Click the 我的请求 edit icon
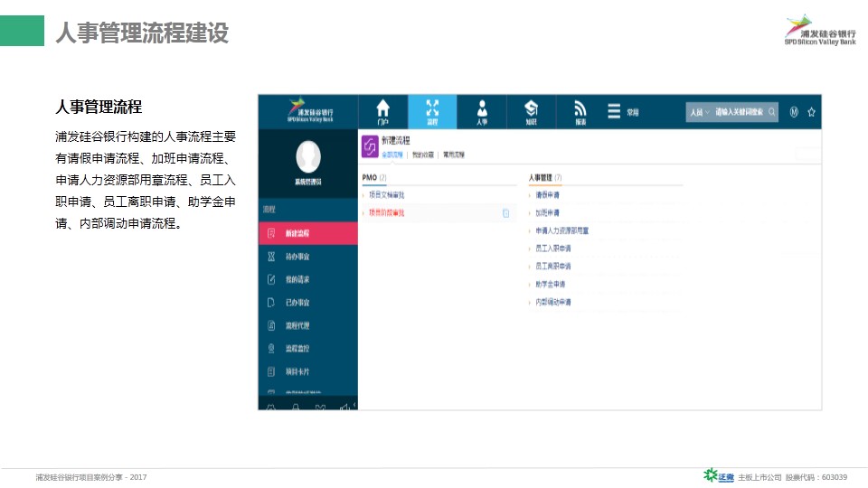Image resolution: width=868 pixels, height=488 pixels. pyautogui.click(x=271, y=279)
